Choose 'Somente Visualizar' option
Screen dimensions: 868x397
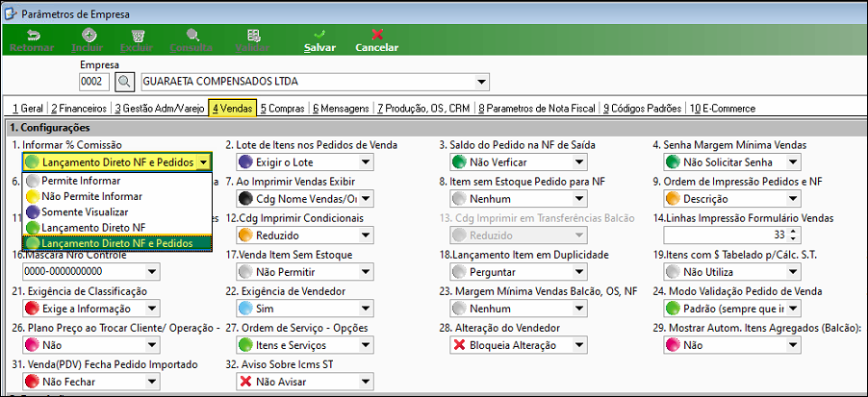pos(116,211)
